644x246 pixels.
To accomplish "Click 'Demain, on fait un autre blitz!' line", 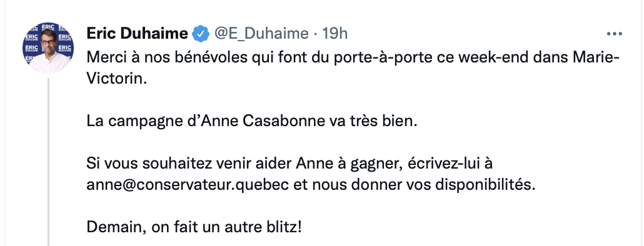I will pos(194,226).
